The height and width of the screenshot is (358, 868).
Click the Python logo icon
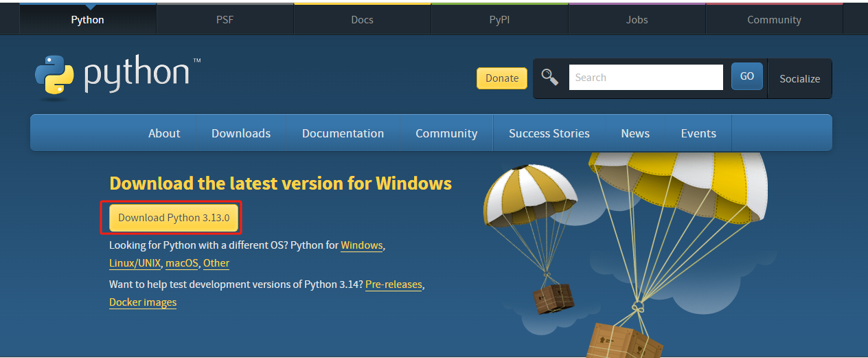pos(54,76)
